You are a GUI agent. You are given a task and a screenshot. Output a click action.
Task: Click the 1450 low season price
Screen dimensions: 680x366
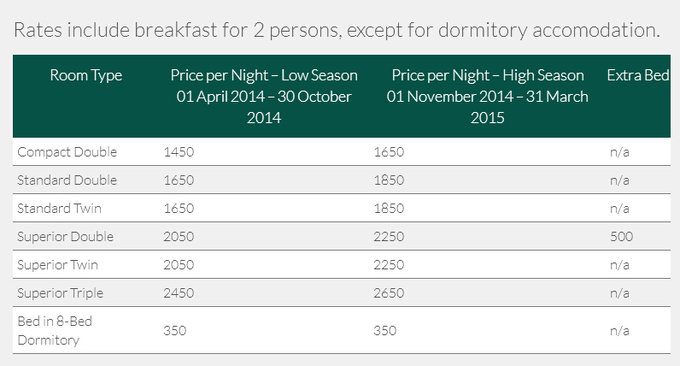pyautogui.click(x=179, y=152)
